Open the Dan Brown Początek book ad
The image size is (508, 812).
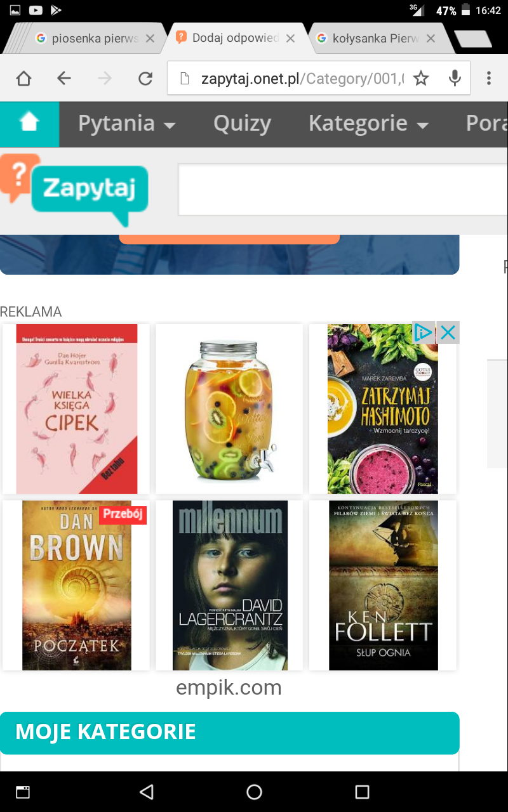pos(76,585)
